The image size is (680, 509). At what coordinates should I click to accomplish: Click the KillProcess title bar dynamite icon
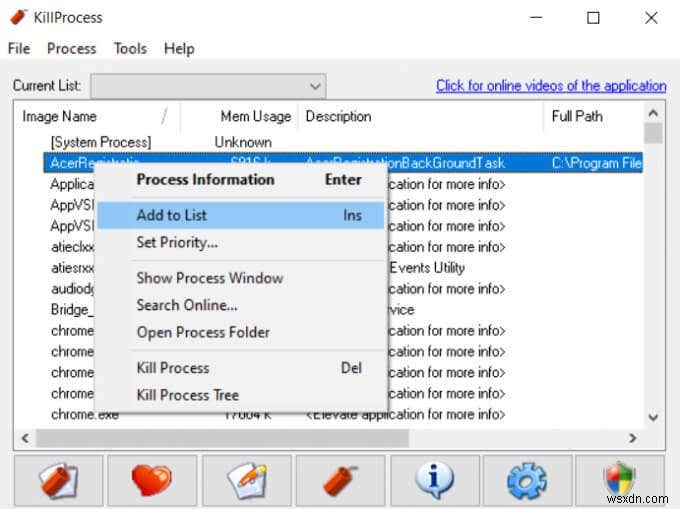[19, 17]
